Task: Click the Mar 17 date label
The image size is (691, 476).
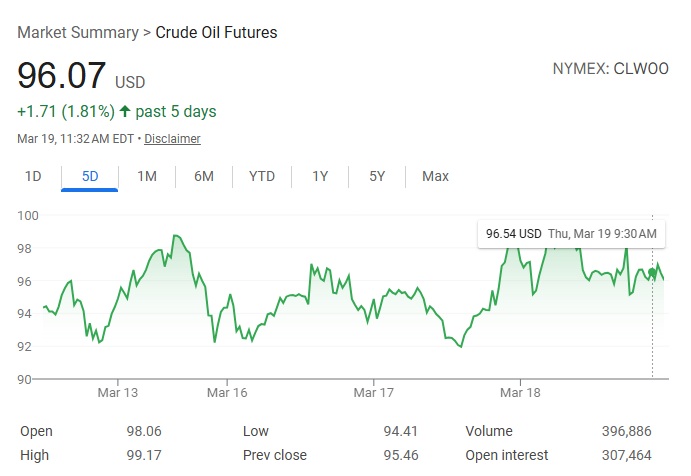Action: (372, 393)
